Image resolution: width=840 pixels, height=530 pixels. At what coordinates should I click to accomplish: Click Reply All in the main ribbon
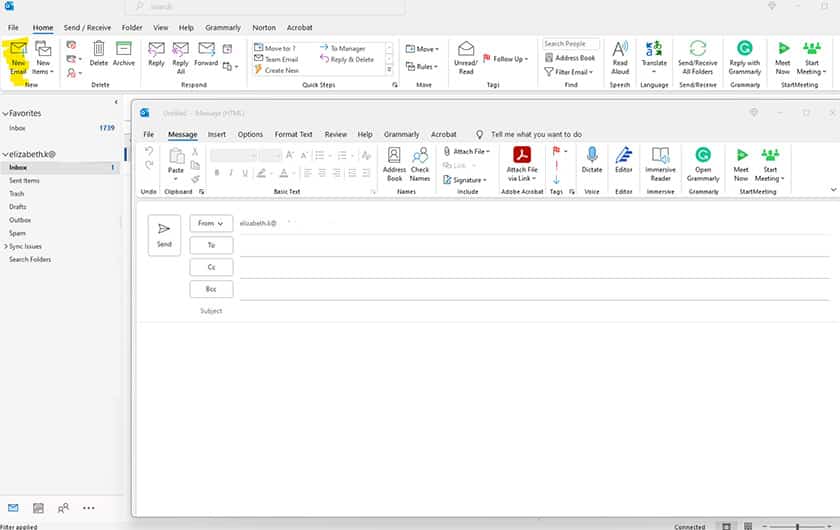point(181,58)
